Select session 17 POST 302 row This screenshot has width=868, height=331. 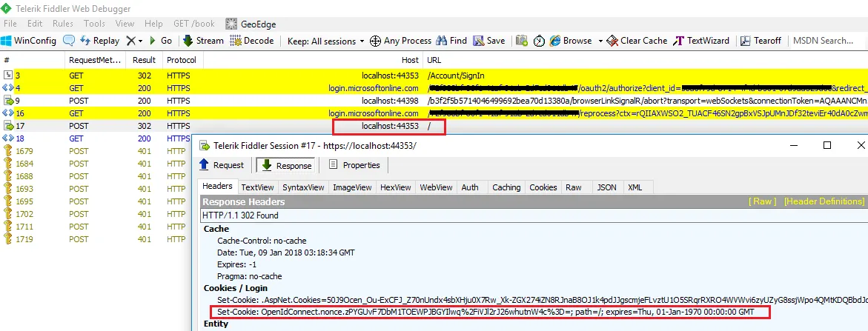coord(434,126)
